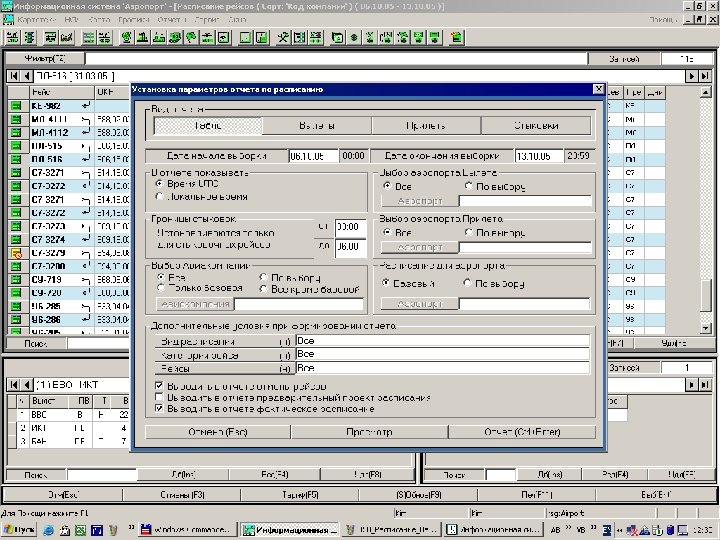Image resolution: width=720 pixels, height=540 pixels.
Task: Enable 'Выводить в отчете предварительный проект расписания' checkbox
Action: 159,397
